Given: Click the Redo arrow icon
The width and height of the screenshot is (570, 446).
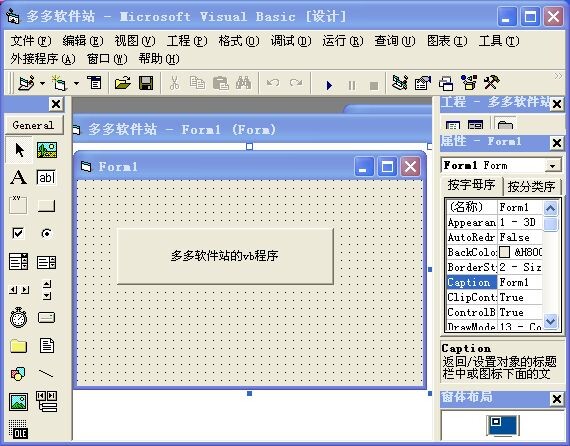Looking at the screenshot, I should coord(296,83).
